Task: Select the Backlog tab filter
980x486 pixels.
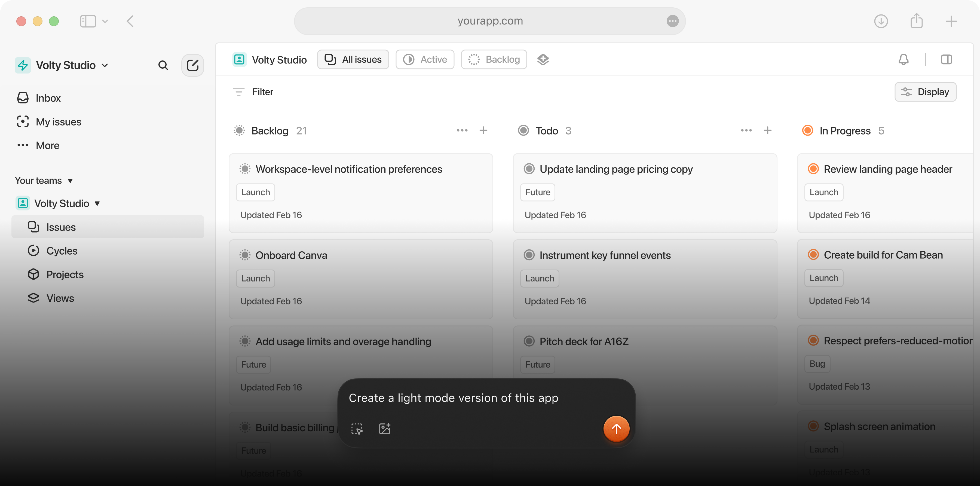Action: 494,59
